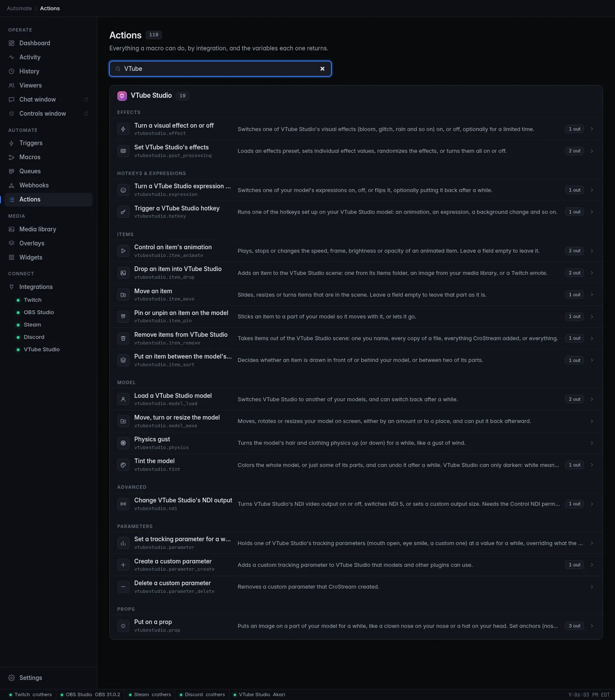
Task: Click the plus icon beside Create a custom parameter
Action: pos(123,565)
